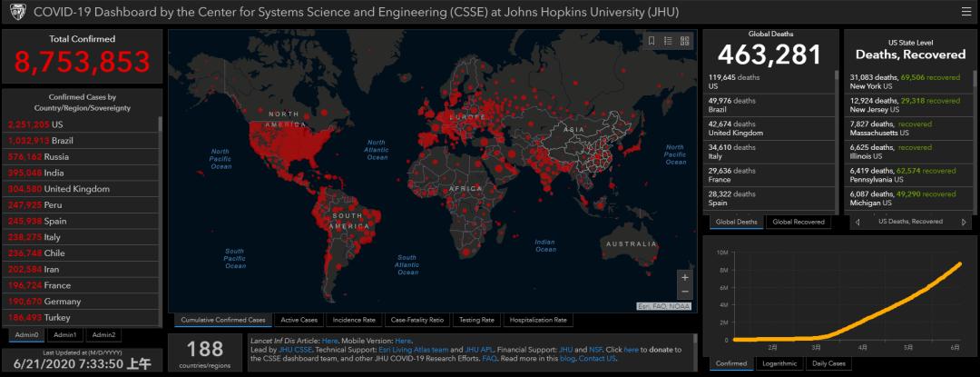Image resolution: width=980 pixels, height=377 pixels.
Task: Zoom in on the map with plus
Action: tap(685, 278)
